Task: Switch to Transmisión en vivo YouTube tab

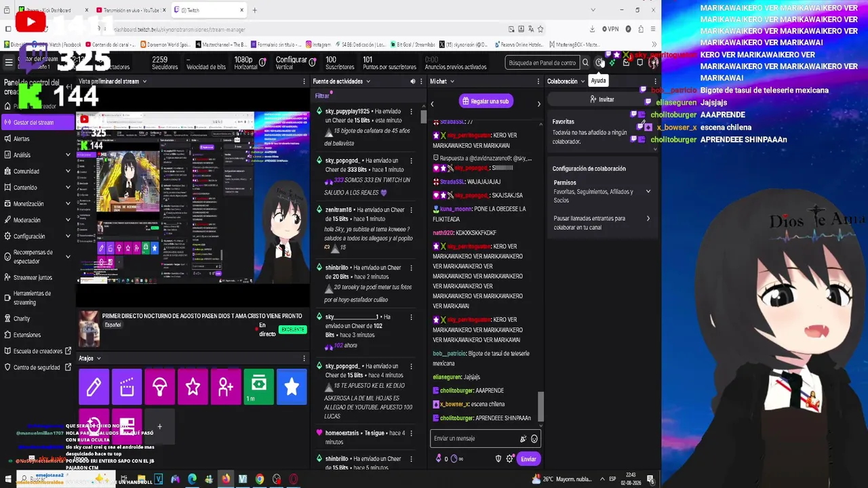Action: tap(132, 10)
